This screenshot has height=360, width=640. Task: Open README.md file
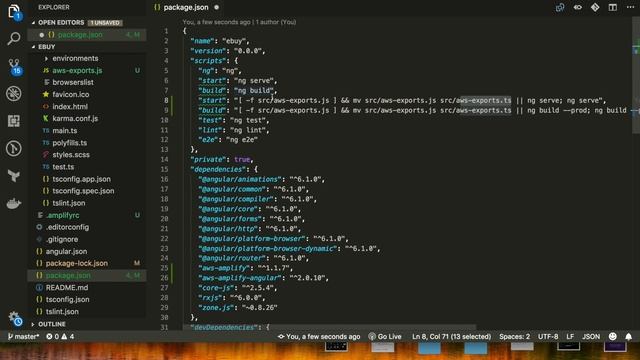pos(67,287)
